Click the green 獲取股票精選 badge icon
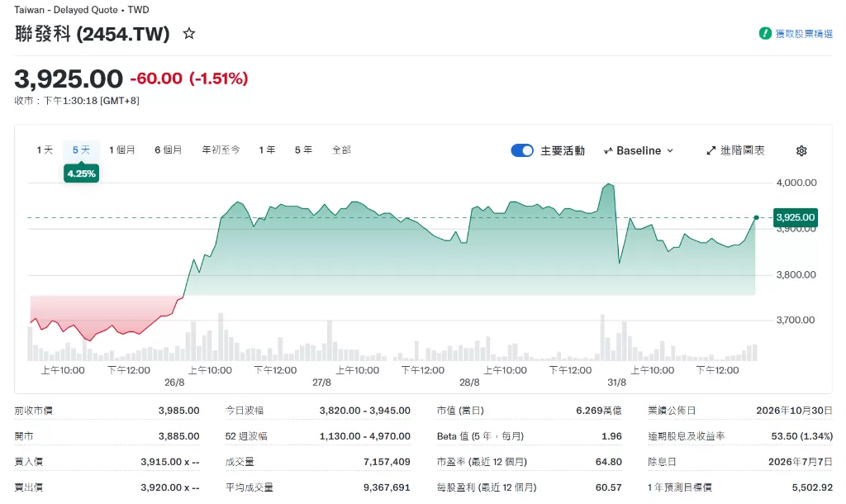The height and width of the screenshot is (504, 846). point(764,33)
